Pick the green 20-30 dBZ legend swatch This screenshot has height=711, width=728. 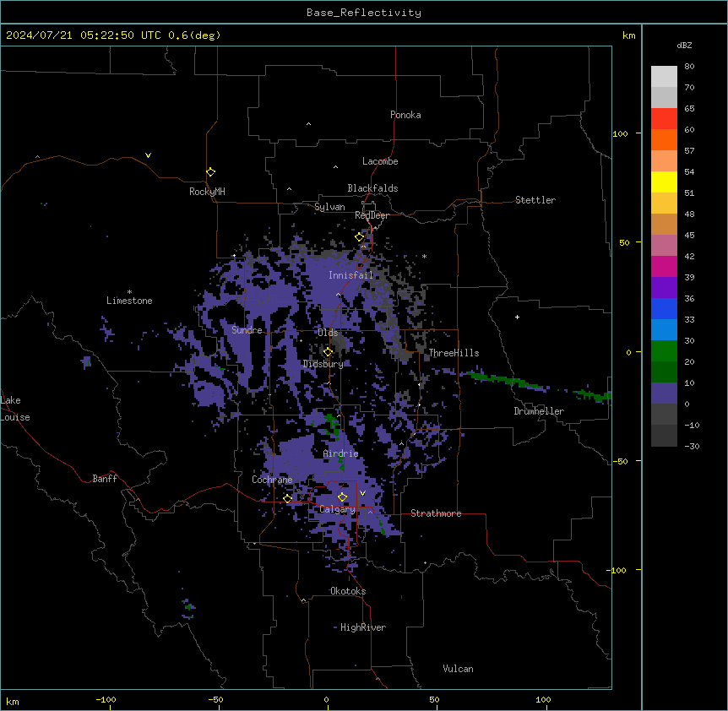tap(664, 351)
